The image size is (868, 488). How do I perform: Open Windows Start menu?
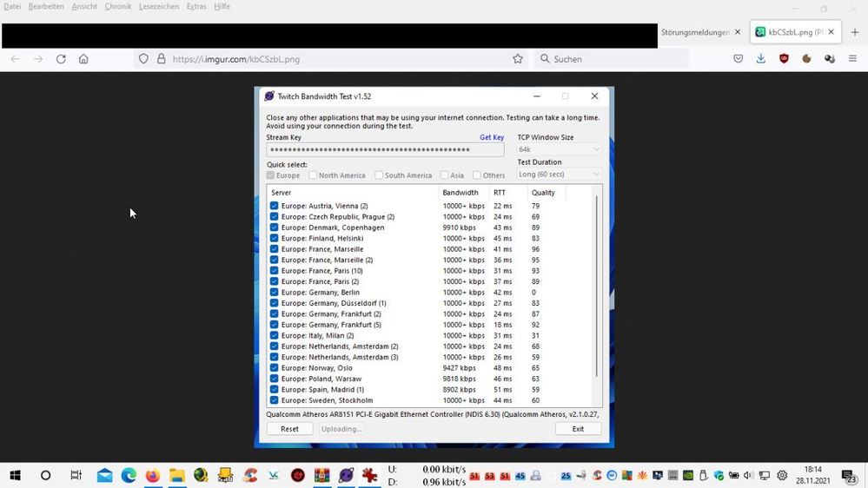coord(15,475)
